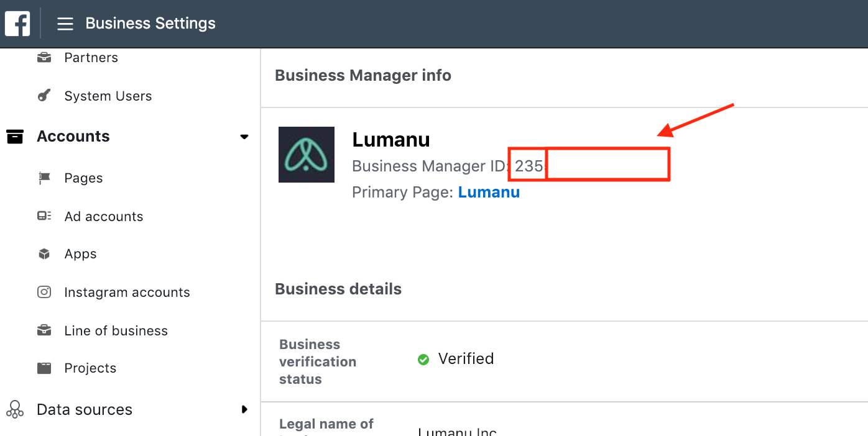Click the Facebook logo icon
Viewport: 868px width, 436px height.
click(x=17, y=24)
